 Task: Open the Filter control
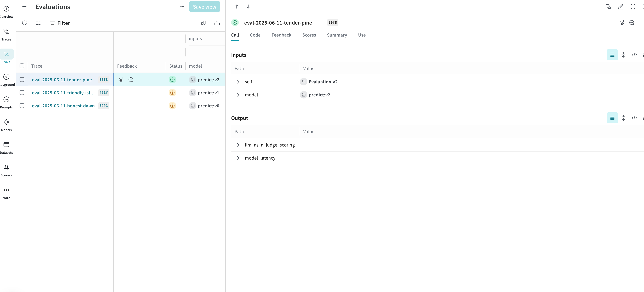pos(60,23)
